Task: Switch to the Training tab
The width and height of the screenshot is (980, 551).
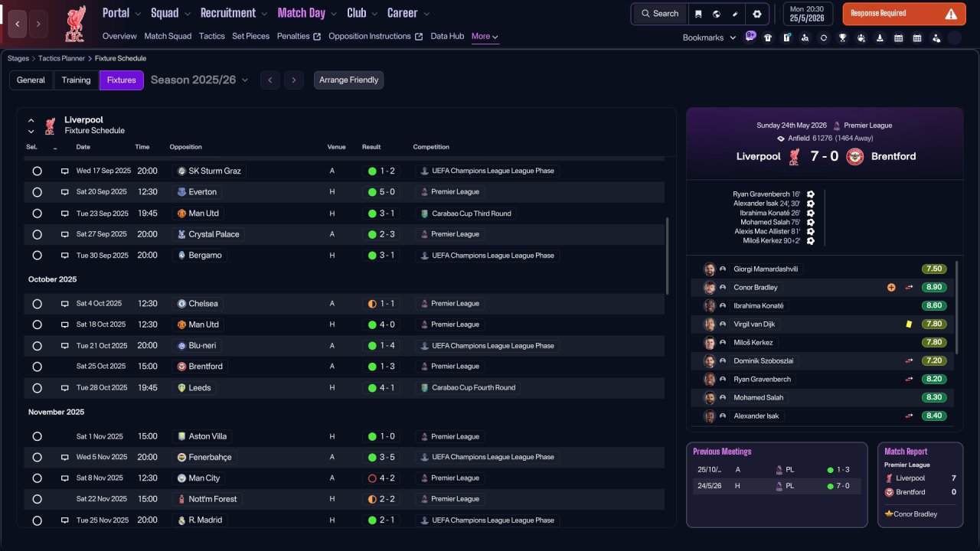Action: click(77, 80)
